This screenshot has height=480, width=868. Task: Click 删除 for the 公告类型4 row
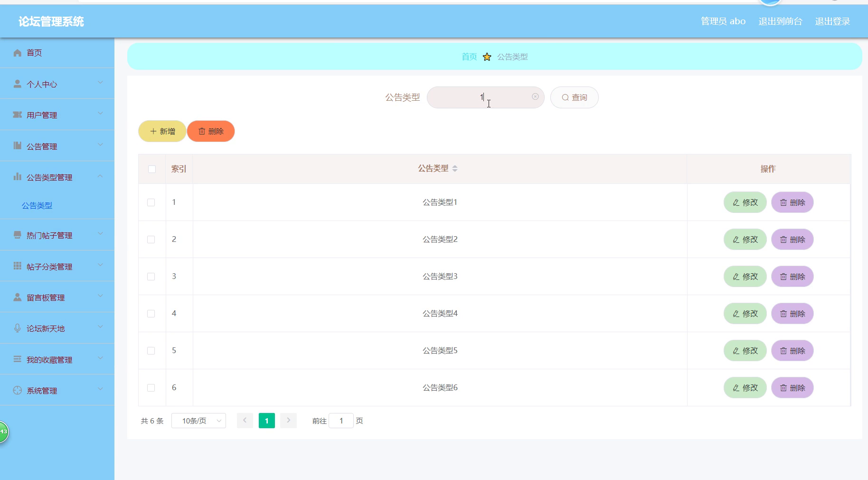(793, 314)
